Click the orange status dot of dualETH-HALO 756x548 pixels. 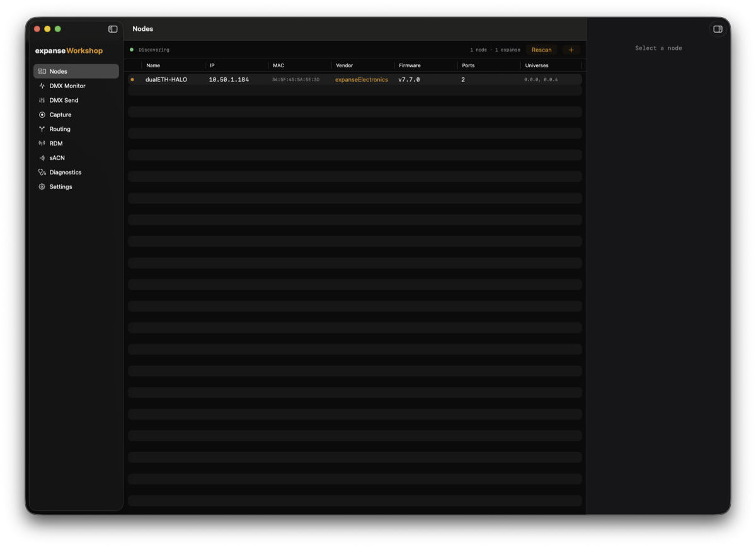pos(132,80)
